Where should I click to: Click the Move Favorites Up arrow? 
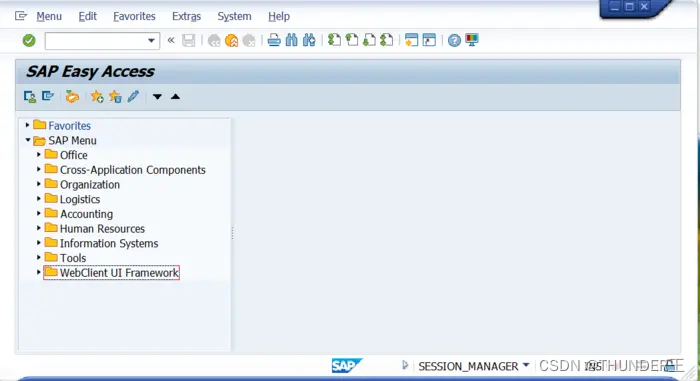point(175,96)
